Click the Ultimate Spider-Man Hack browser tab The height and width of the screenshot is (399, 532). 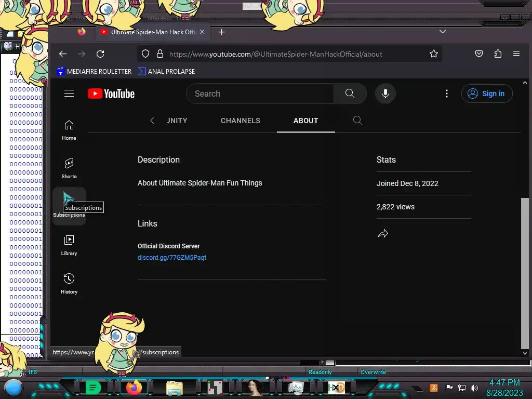(x=153, y=32)
